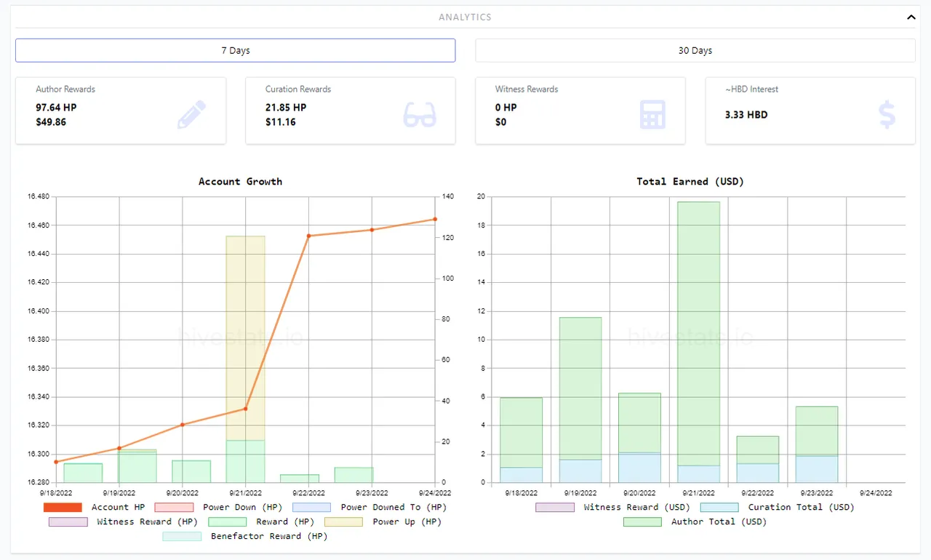Click the dollar icon in HBD Interest

[x=887, y=115]
